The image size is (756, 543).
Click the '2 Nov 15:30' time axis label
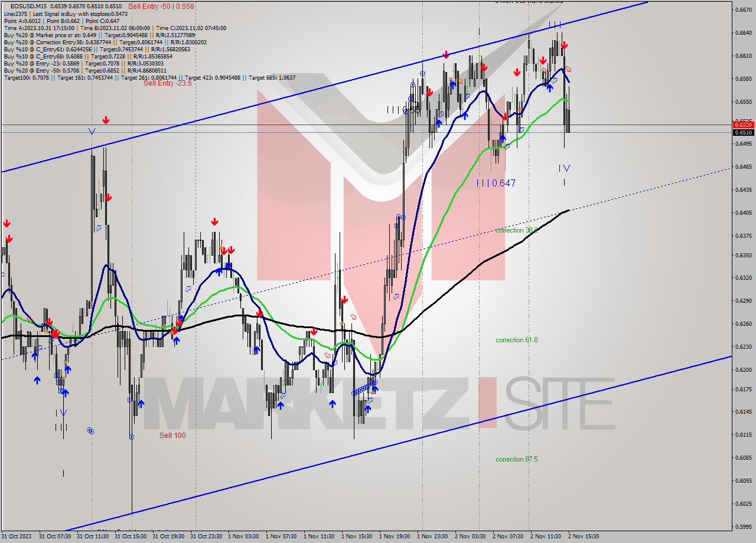click(x=584, y=537)
